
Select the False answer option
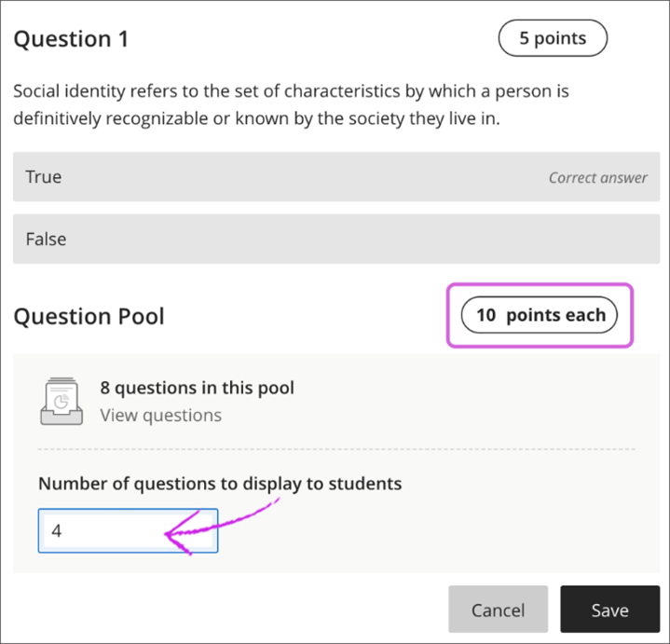[46, 240]
